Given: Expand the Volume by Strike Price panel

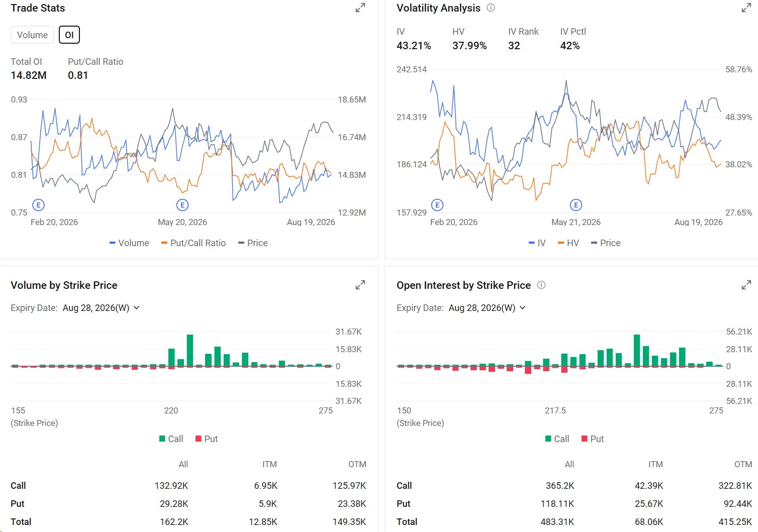Looking at the screenshot, I should tap(360, 285).
